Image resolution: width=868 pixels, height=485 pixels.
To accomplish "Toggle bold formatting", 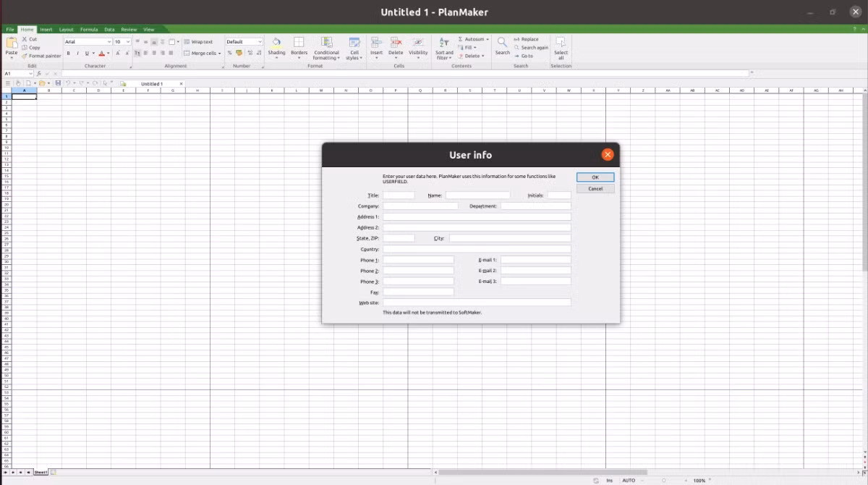I will [69, 53].
